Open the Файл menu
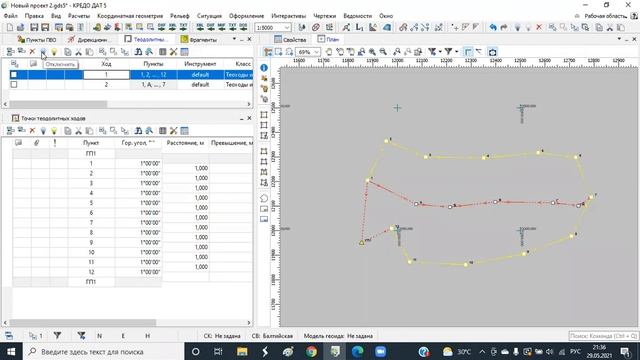Screen dimensions: 640x360 coord(11,16)
